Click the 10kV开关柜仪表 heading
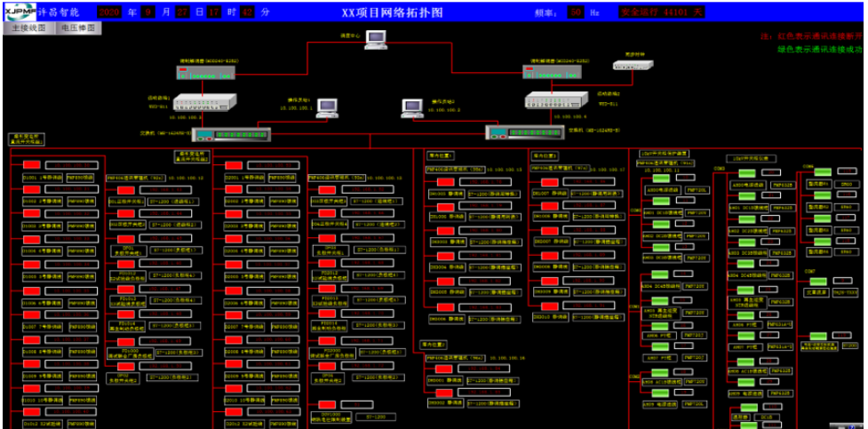Viewport: 868px width, 429px height. point(752,158)
